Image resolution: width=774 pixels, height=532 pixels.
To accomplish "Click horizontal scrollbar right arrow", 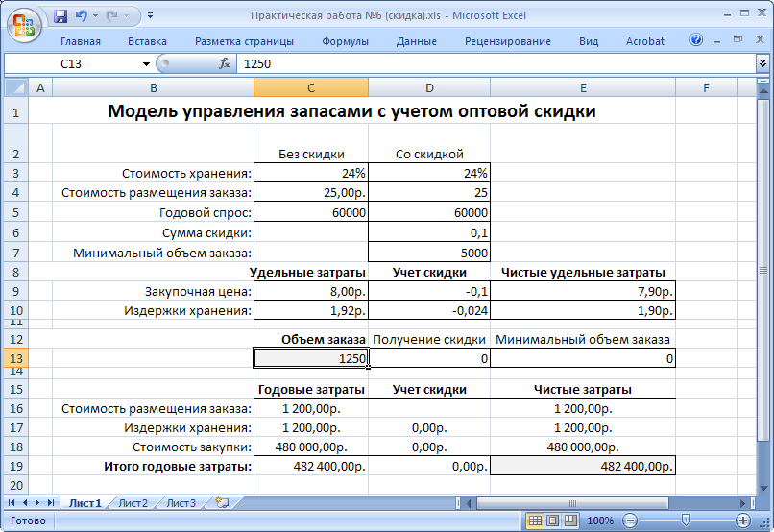I will (x=743, y=503).
